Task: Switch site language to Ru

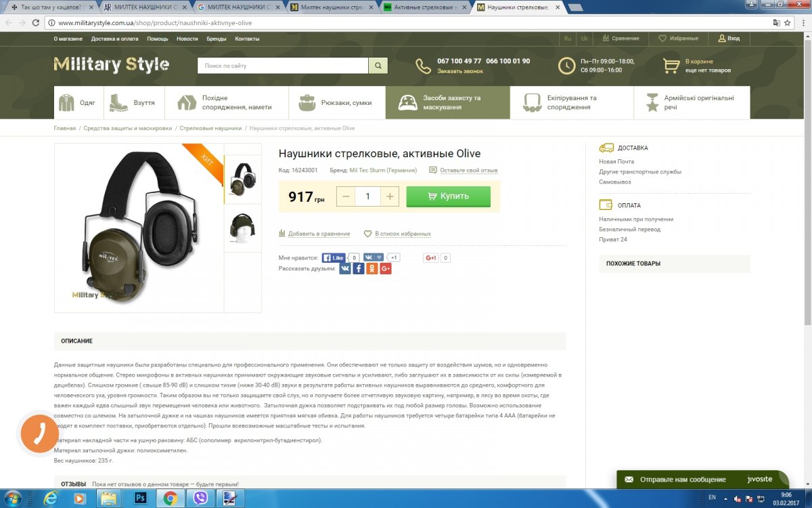Action: [x=568, y=39]
